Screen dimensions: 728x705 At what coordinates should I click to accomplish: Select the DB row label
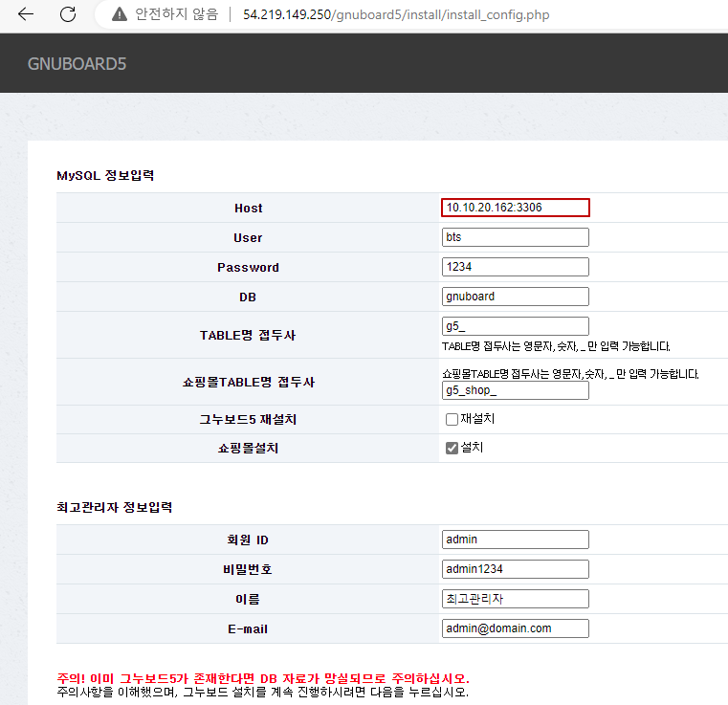click(x=248, y=297)
